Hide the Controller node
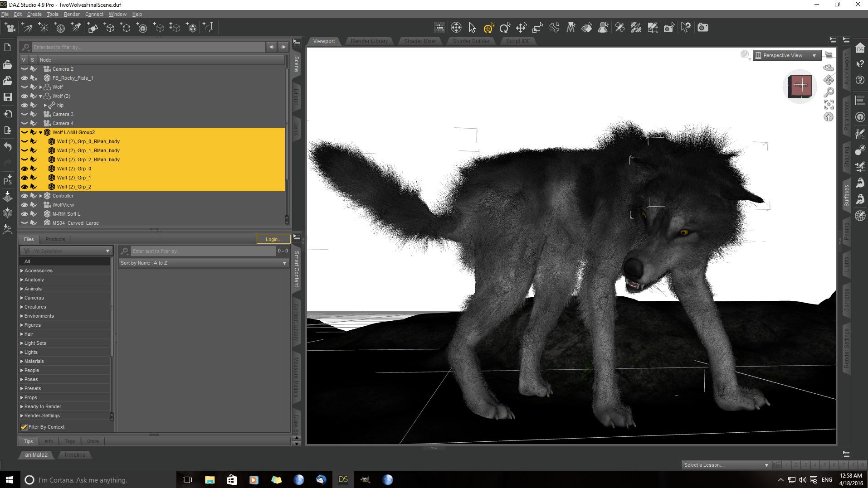Screen dimensions: 868x488 [24, 196]
